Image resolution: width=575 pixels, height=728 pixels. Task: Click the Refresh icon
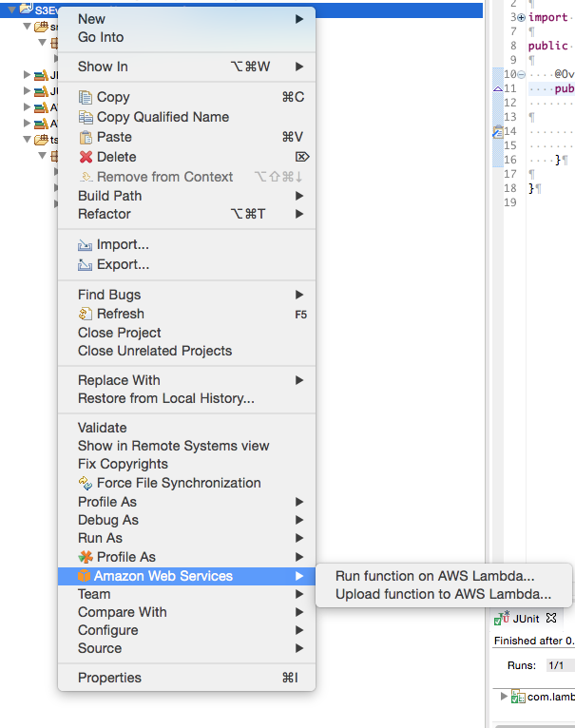[x=86, y=314]
